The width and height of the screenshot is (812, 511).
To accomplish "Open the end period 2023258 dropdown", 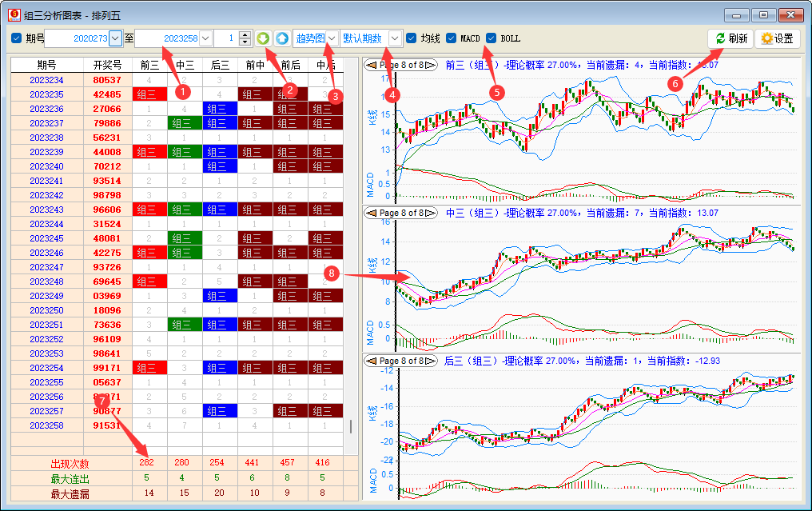I will click(205, 38).
